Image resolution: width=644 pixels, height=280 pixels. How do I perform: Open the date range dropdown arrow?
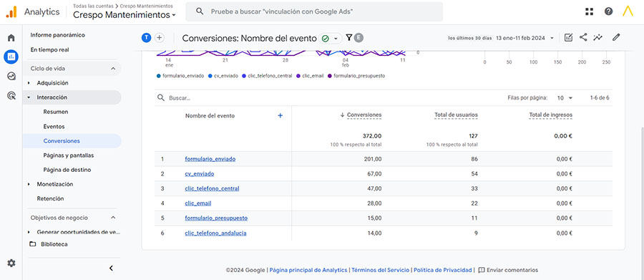552,38
